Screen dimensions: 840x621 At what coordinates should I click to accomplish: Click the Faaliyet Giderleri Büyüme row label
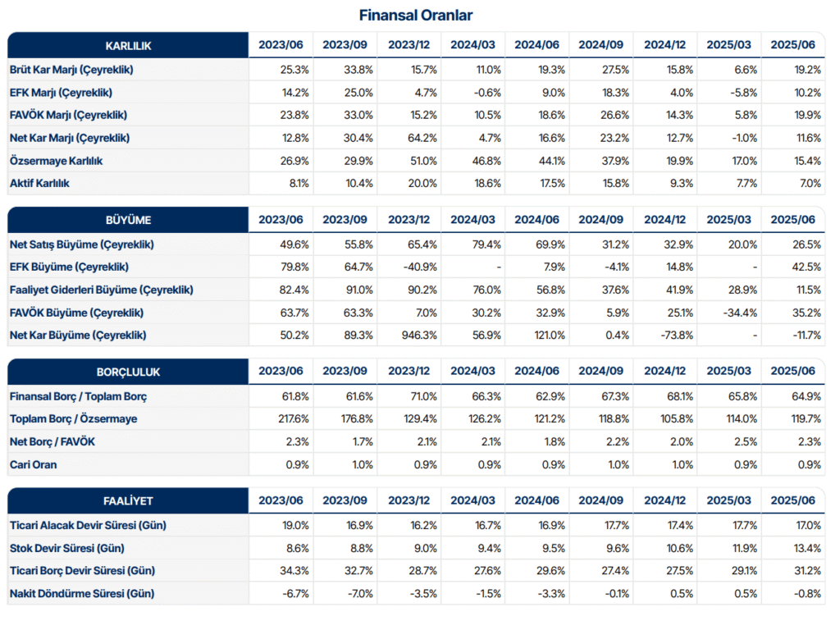coord(101,290)
